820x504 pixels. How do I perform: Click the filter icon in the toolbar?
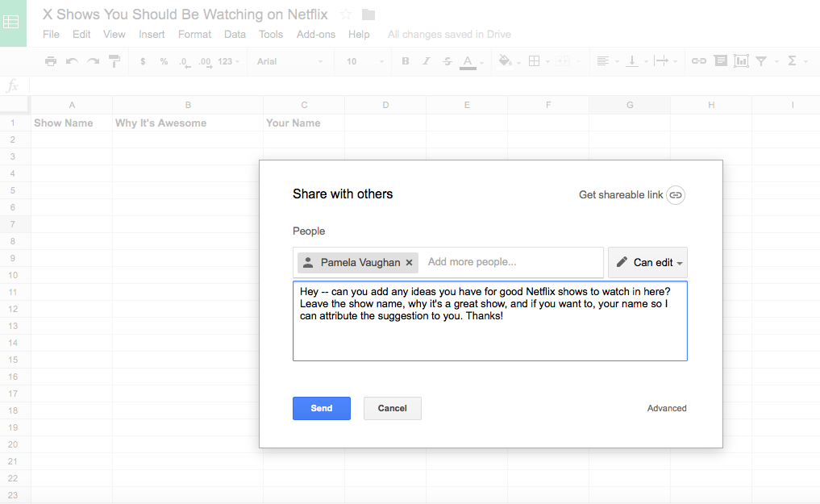coord(761,60)
